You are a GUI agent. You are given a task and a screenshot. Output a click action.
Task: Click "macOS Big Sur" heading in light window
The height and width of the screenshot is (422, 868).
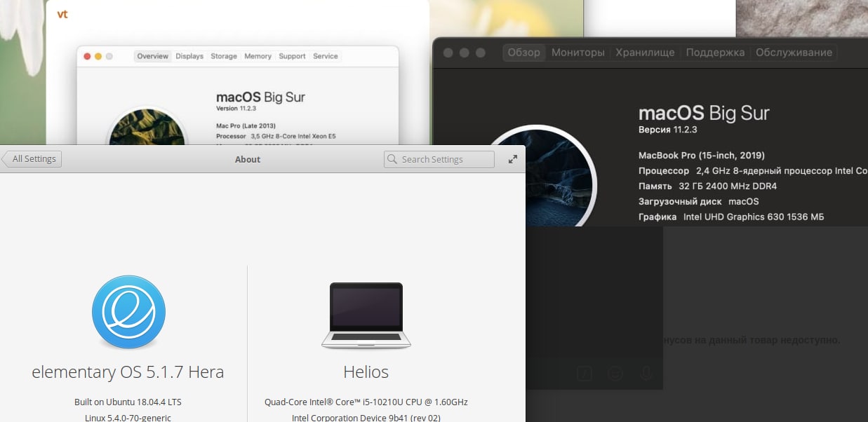(260, 97)
